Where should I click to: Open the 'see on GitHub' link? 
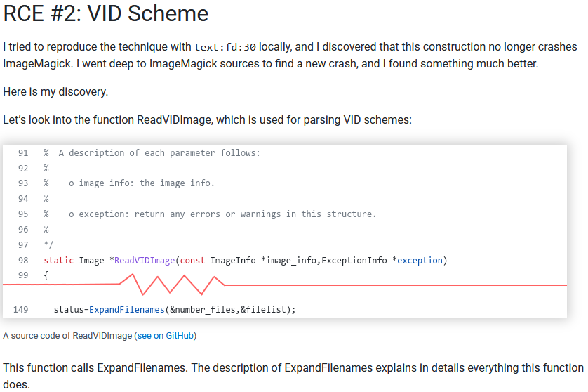click(166, 335)
